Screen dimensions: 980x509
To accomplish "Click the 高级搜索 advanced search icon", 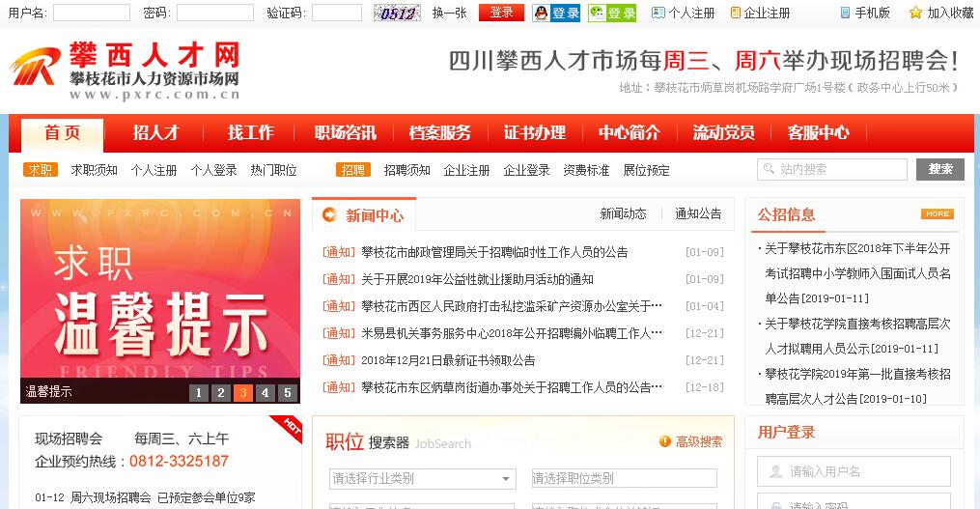I will pos(665,441).
